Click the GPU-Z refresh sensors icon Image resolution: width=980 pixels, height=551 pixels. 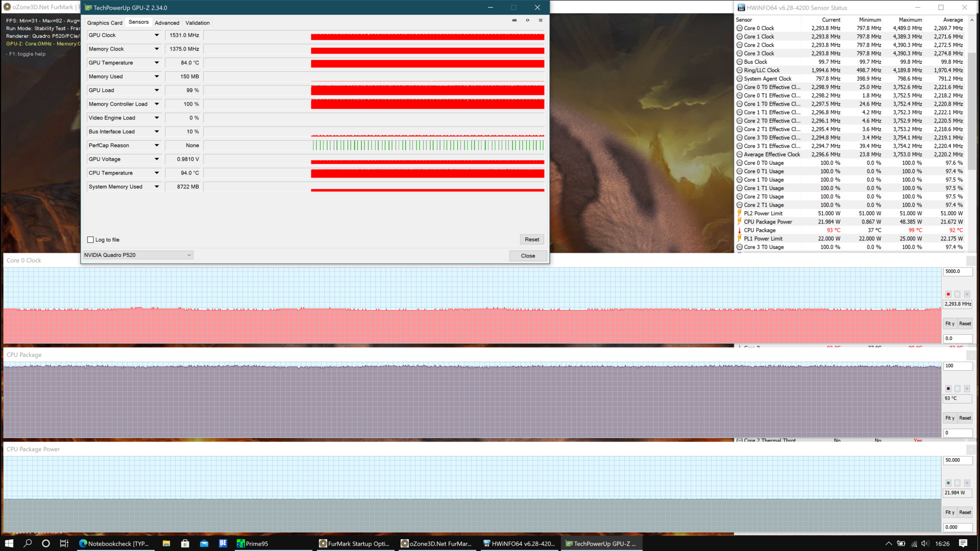(527, 20)
